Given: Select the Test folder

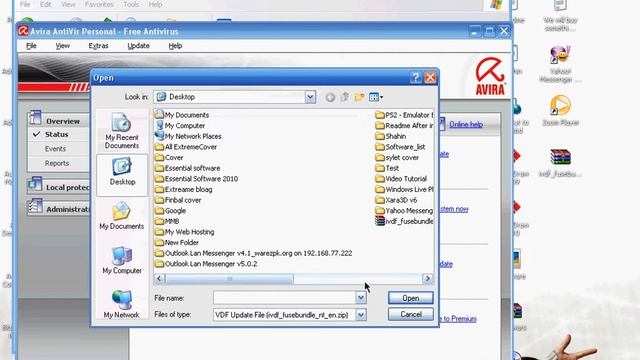Looking at the screenshot, I should point(387,168).
